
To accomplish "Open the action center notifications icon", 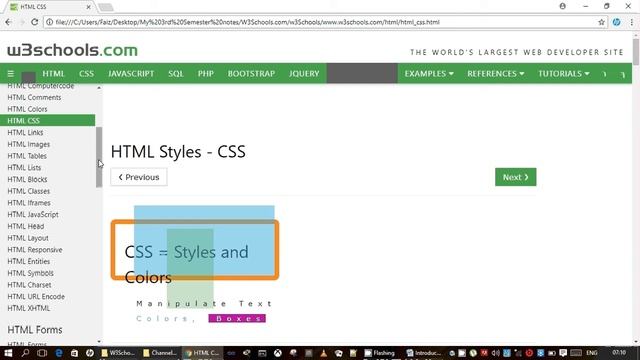I will (563, 353).
